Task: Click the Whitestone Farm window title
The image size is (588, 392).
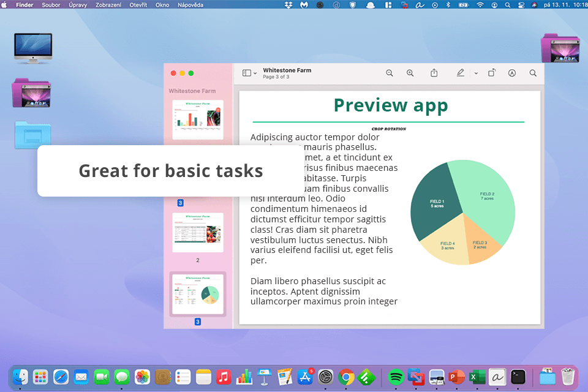Action: pyautogui.click(x=287, y=70)
